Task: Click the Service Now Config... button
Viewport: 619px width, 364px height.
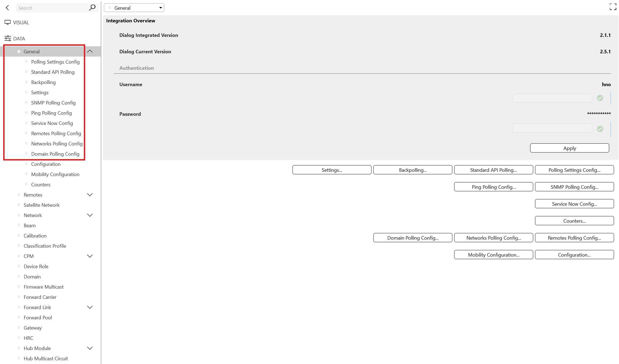Action: (574, 204)
